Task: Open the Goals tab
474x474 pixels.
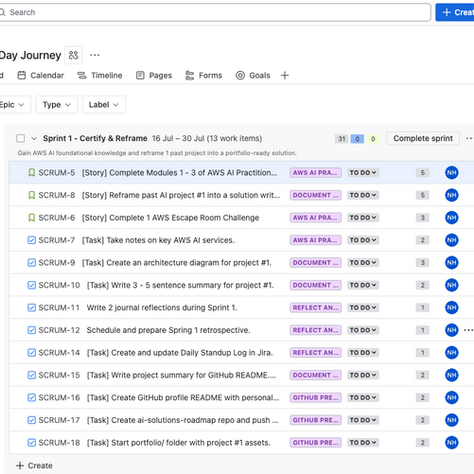Action: [253, 75]
